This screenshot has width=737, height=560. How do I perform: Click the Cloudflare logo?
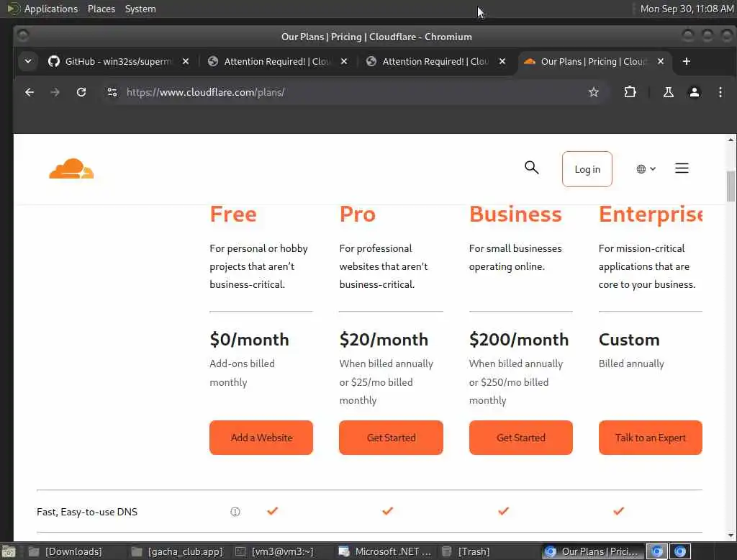(x=71, y=169)
